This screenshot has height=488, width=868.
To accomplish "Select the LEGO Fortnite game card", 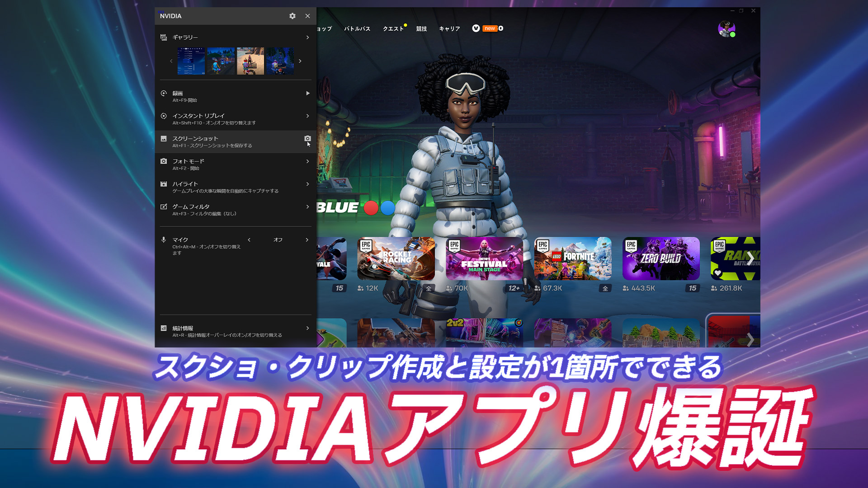I will pos(573,258).
